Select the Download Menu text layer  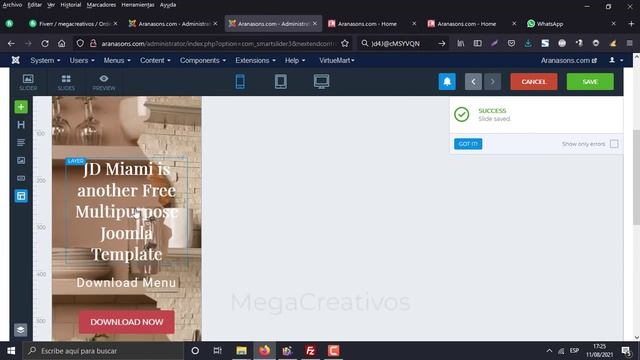click(x=126, y=282)
